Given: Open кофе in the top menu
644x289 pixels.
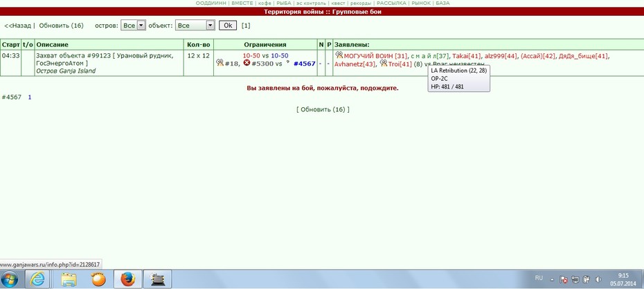Looking at the screenshot, I should (265, 3).
